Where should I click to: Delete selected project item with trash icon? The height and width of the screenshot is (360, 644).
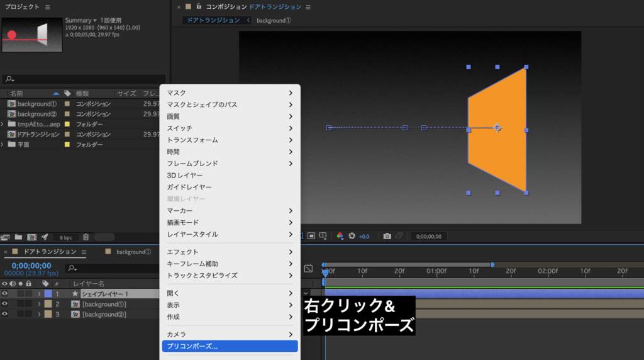click(86, 237)
